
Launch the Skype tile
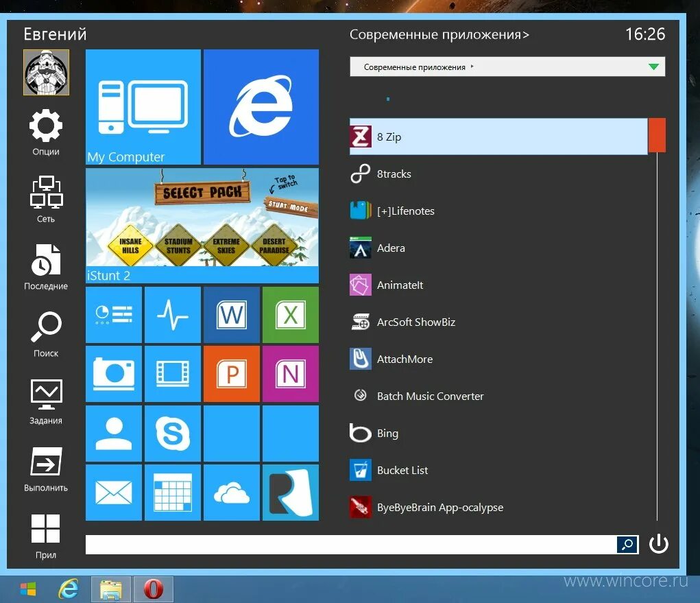(x=172, y=434)
